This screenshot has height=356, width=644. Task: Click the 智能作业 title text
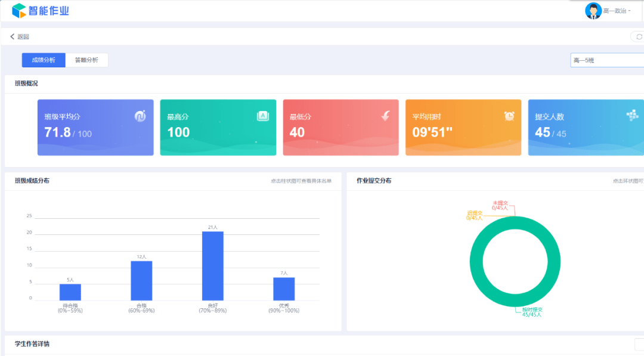point(48,11)
